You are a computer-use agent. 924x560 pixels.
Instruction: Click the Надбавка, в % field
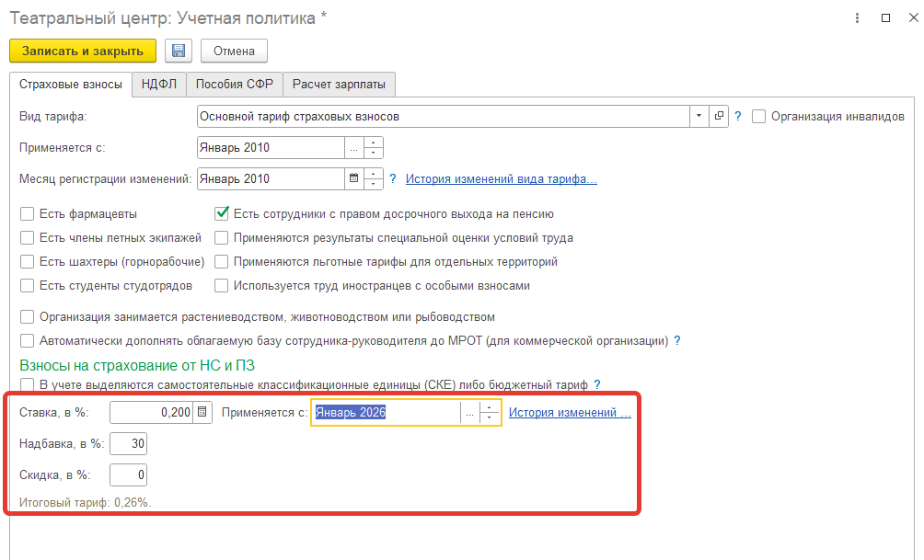(128, 443)
